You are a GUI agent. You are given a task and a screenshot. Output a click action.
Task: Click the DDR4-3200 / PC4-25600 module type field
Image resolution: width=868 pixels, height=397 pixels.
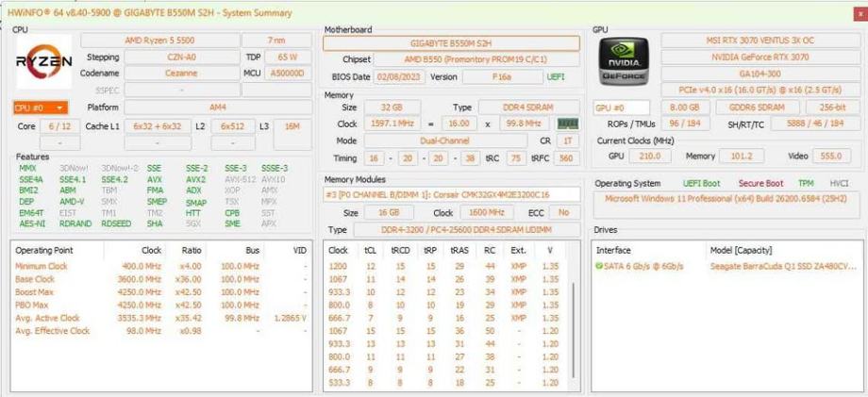tap(467, 230)
